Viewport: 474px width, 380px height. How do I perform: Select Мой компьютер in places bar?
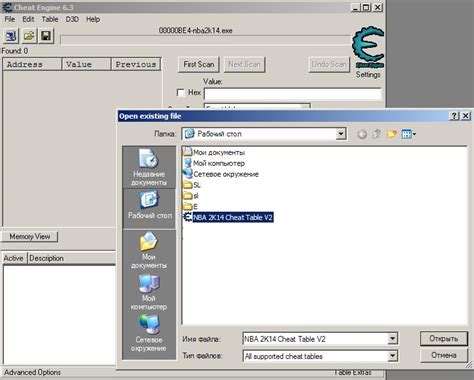point(149,292)
